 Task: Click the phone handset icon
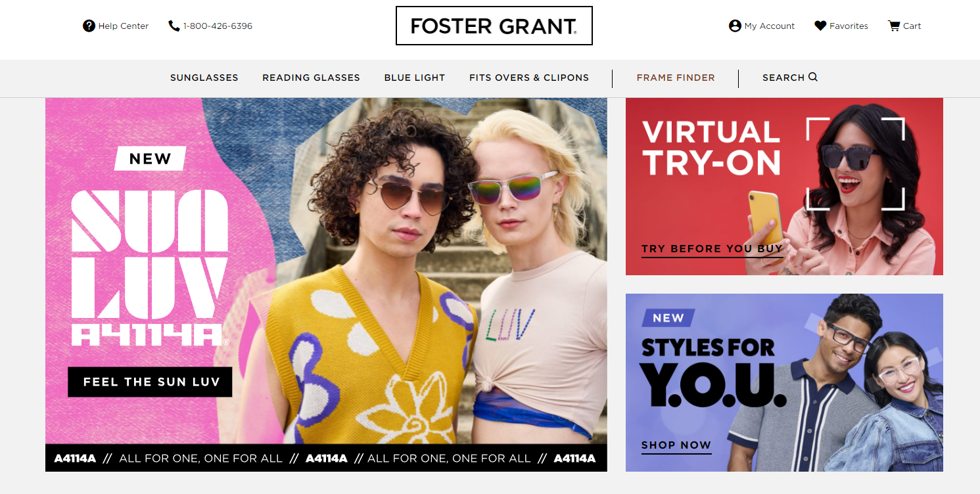click(174, 26)
